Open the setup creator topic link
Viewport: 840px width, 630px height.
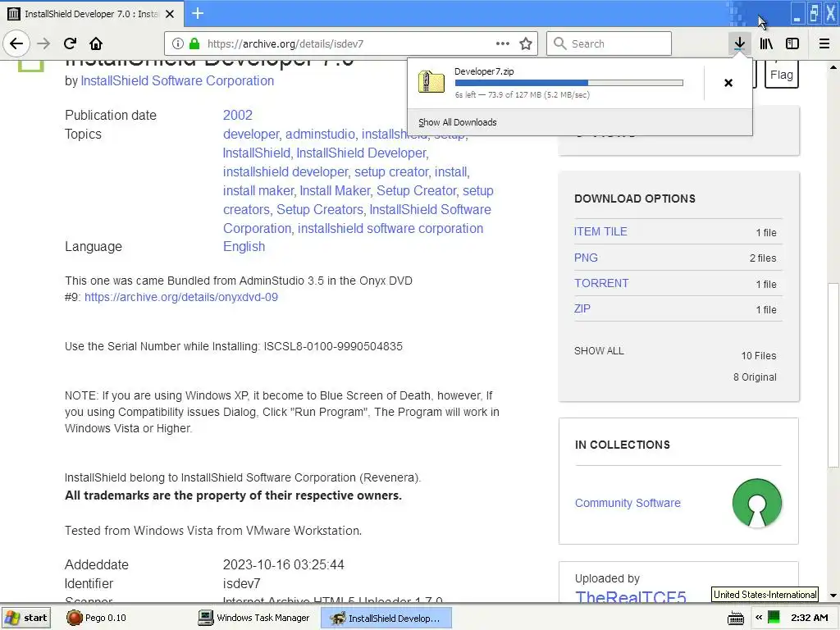(x=391, y=172)
